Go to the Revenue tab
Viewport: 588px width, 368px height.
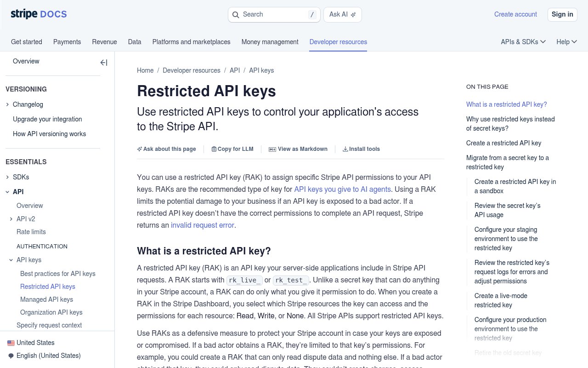click(104, 42)
